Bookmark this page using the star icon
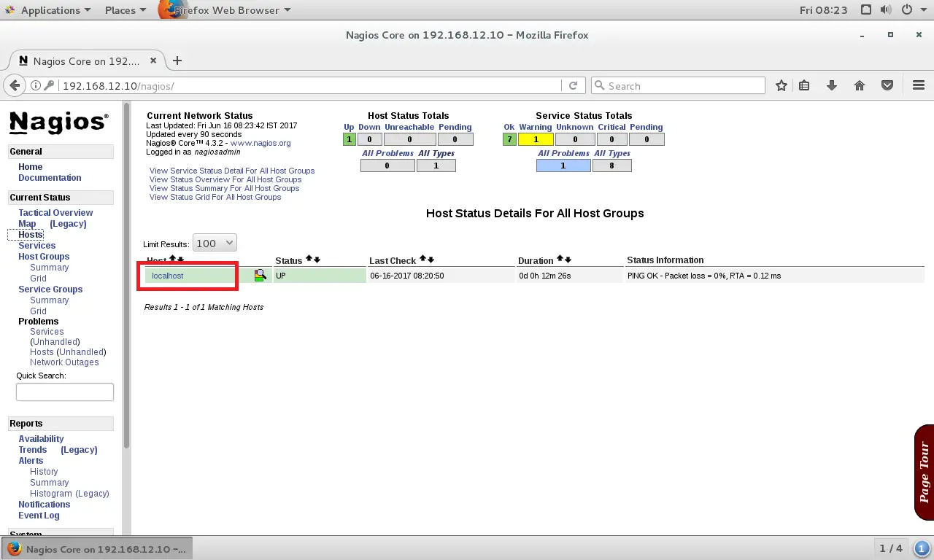934x560 pixels. click(x=781, y=85)
